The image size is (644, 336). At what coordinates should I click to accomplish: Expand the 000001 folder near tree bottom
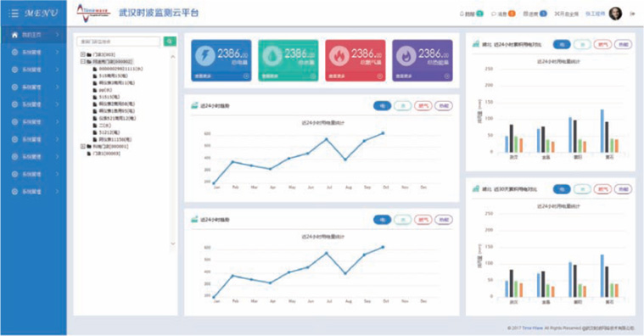tap(83, 146)
